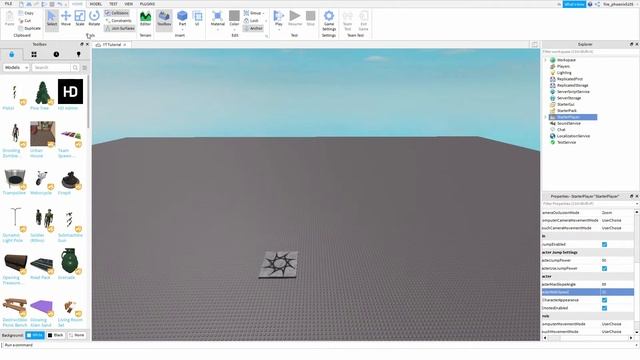Image resolution: width=640 pixels, height=360 pixels.
Task: Insert a Part from the ribbon
Action: point(182,20)
